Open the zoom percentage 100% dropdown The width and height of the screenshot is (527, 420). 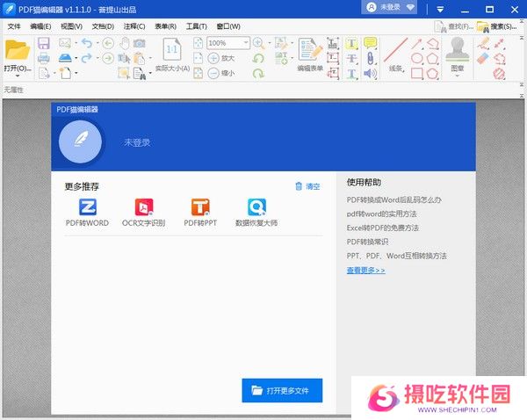(246, 43)
